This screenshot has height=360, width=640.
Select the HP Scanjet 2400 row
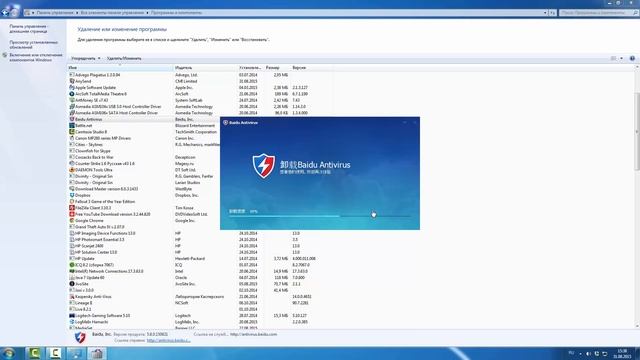(200, 246)
